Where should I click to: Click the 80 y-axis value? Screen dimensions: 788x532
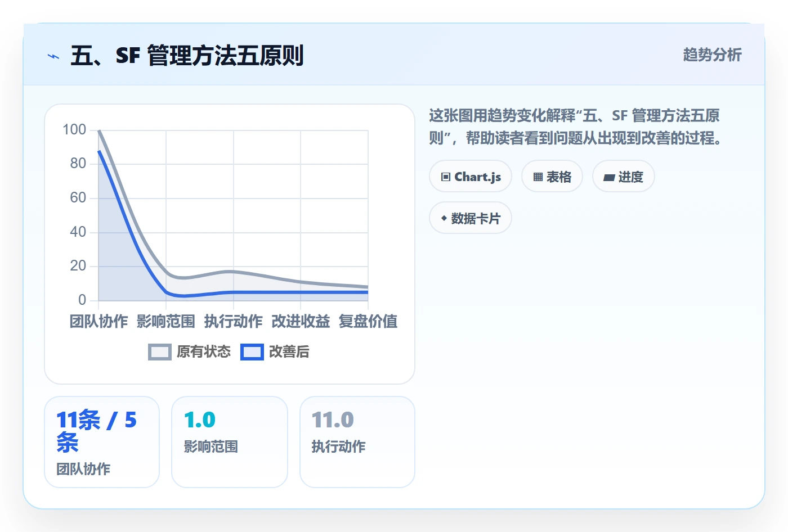click(78, 164)
